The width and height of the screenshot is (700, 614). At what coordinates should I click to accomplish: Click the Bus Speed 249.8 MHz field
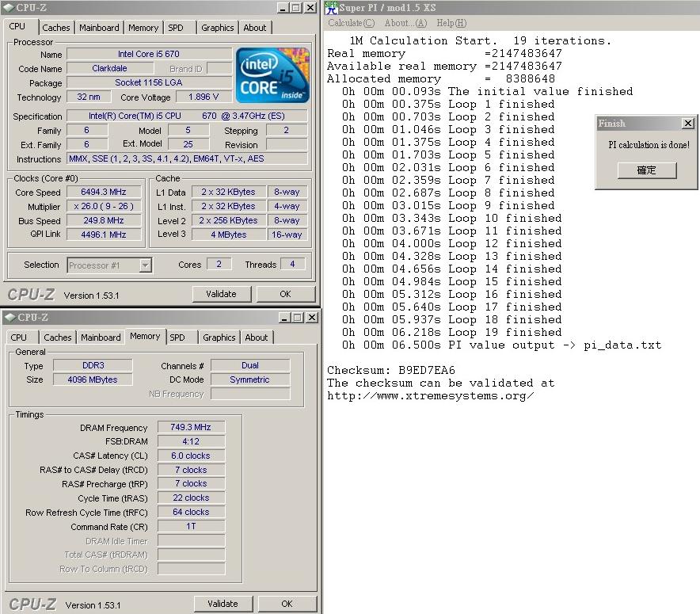(104, 220)
